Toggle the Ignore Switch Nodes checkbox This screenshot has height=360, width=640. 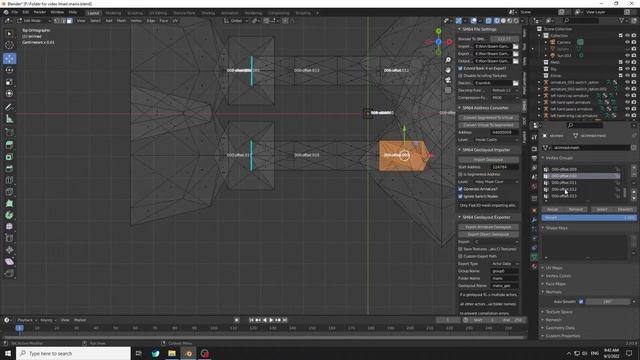(460, 196)
